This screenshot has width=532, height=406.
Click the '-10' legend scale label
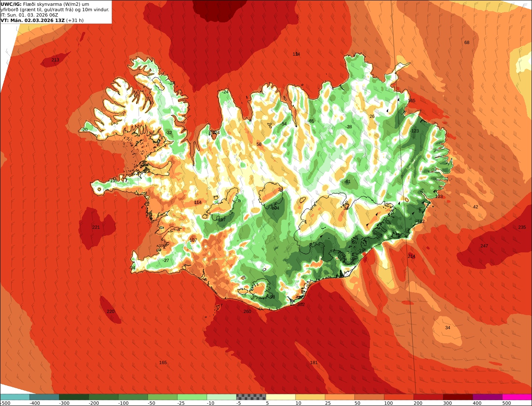[x=210, y=403]
